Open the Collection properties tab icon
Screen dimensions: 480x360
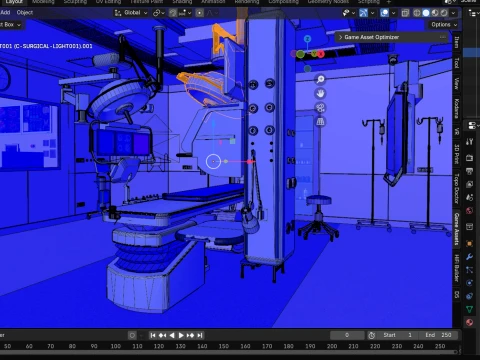(469, 227)
